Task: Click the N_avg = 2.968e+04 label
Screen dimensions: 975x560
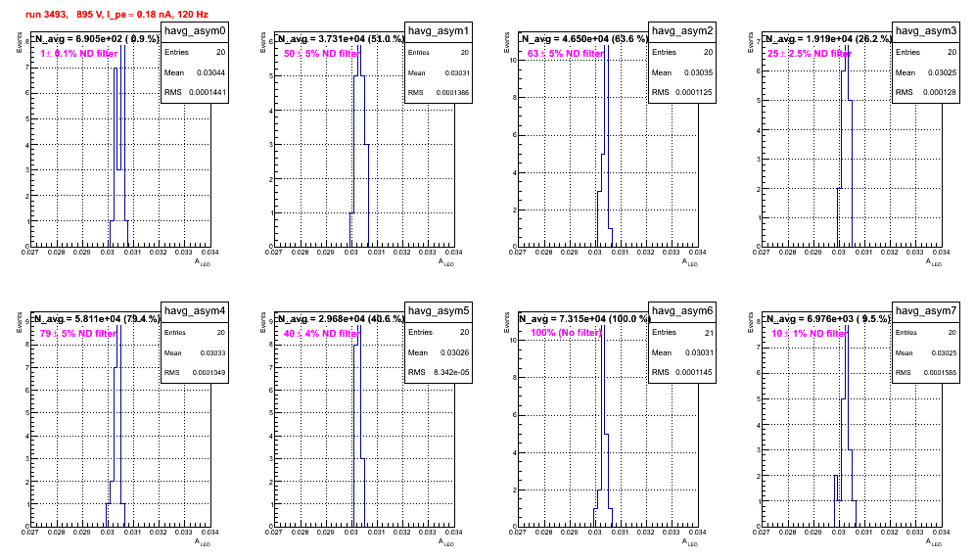Action: 341,319
